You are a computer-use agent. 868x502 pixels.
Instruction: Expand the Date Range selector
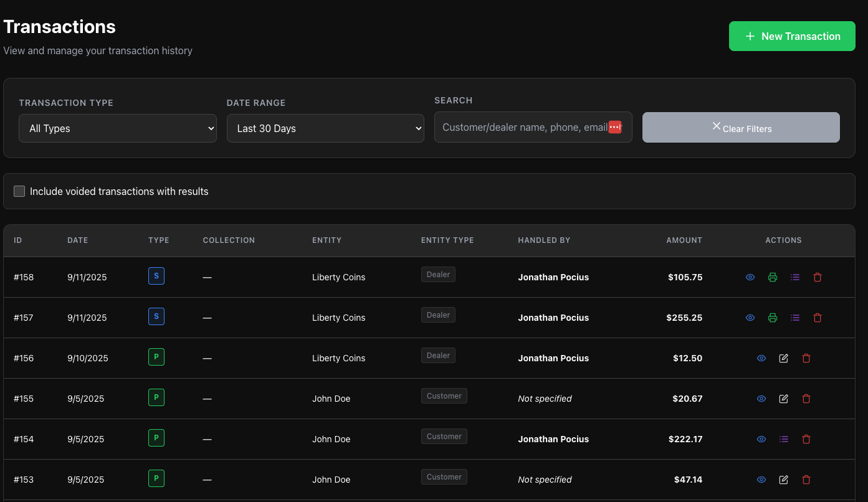(325, 128)
